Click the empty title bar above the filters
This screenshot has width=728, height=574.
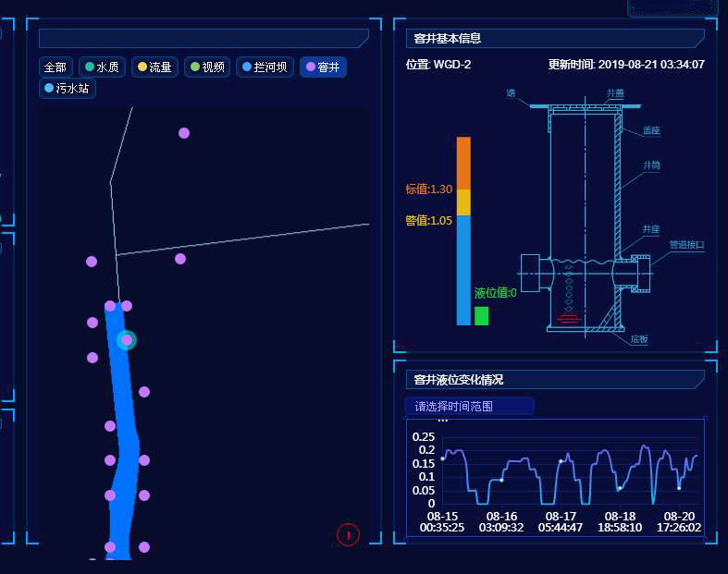pos(204,39)
